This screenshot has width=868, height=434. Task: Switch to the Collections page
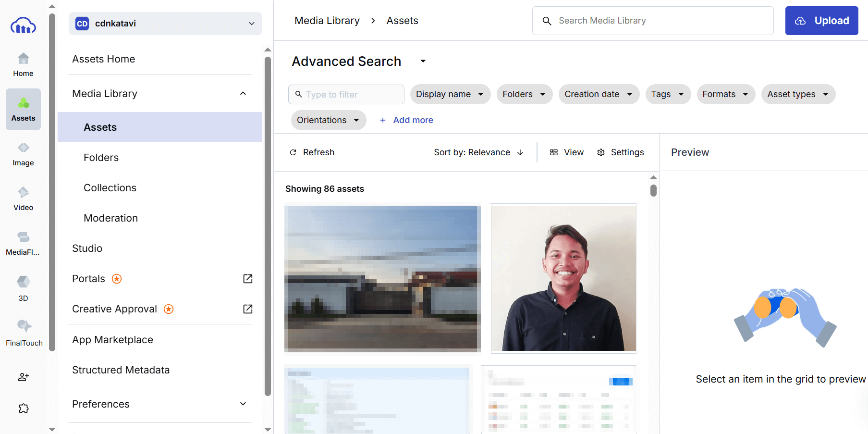[x=110, y=187]
